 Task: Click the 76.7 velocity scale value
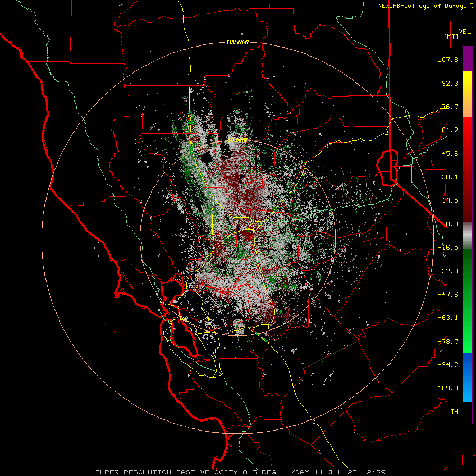click(450, 106)
